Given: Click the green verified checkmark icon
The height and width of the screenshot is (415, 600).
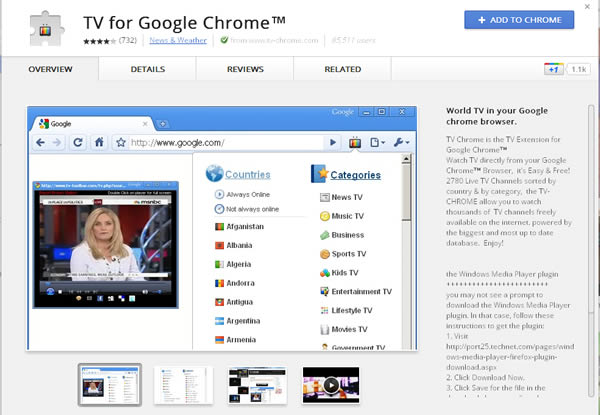Looking at the screenshot, I should [224, 40].
